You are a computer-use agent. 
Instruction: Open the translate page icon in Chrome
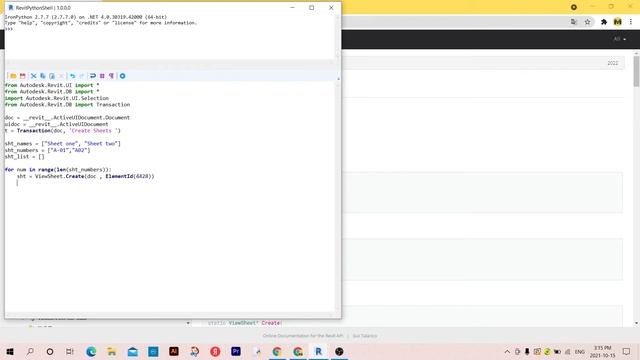pyautogui.click(x=574, y=22)
